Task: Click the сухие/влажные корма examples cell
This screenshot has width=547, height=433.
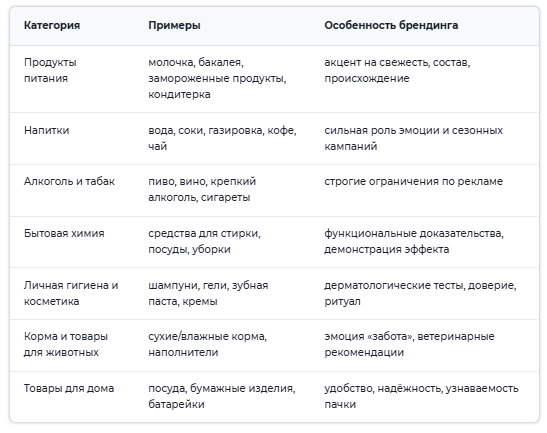Action: click(x=208, y=344)
